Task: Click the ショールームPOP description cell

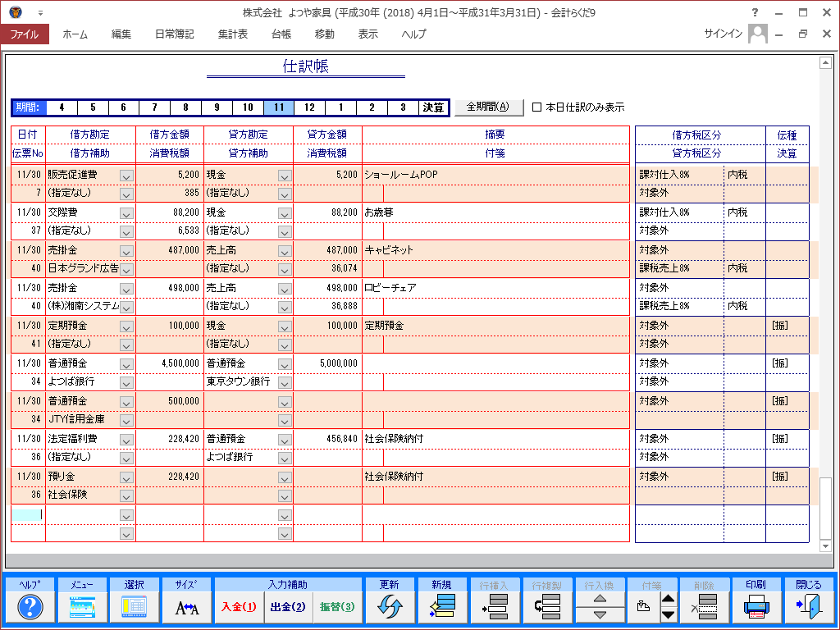Action: pos(495,175)
